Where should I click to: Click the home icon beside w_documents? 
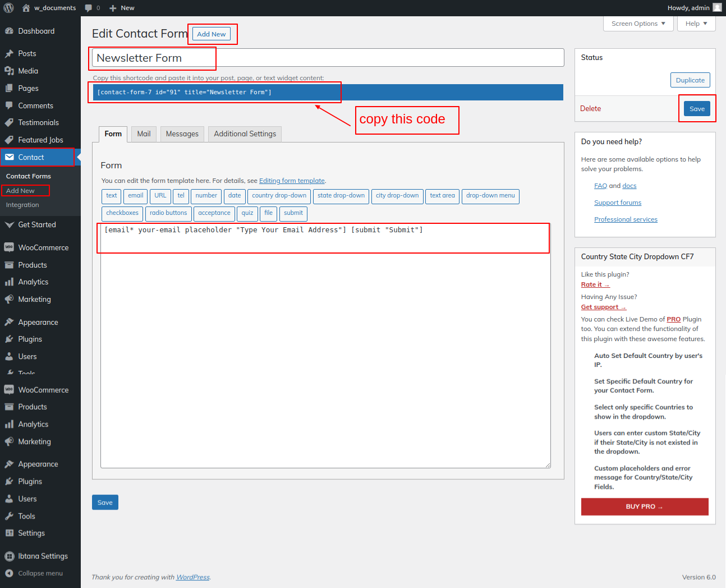pos(26,8)
